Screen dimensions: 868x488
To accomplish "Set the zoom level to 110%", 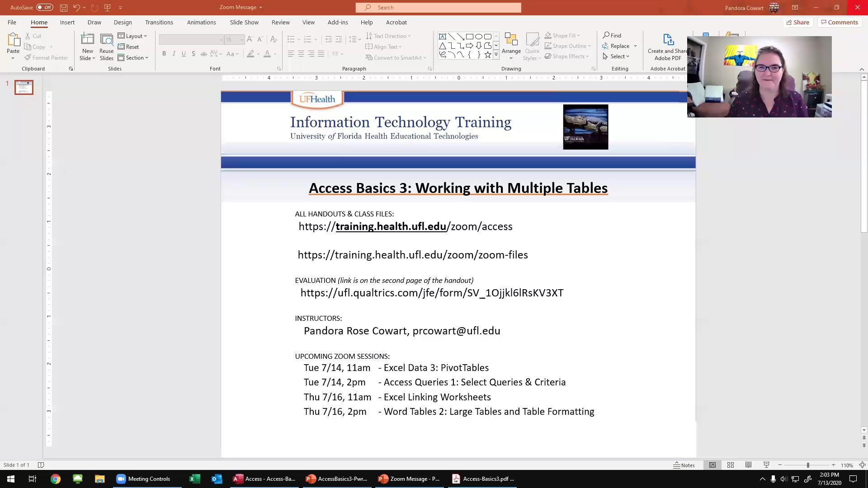I will click(846, 465).
